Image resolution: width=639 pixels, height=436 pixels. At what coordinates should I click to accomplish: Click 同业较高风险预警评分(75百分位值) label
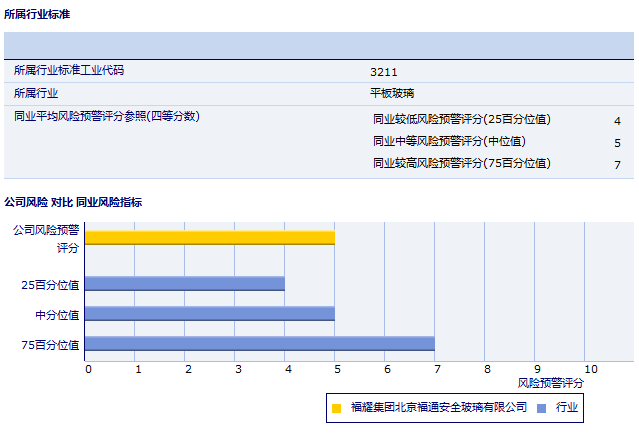(x=461, y=163)
